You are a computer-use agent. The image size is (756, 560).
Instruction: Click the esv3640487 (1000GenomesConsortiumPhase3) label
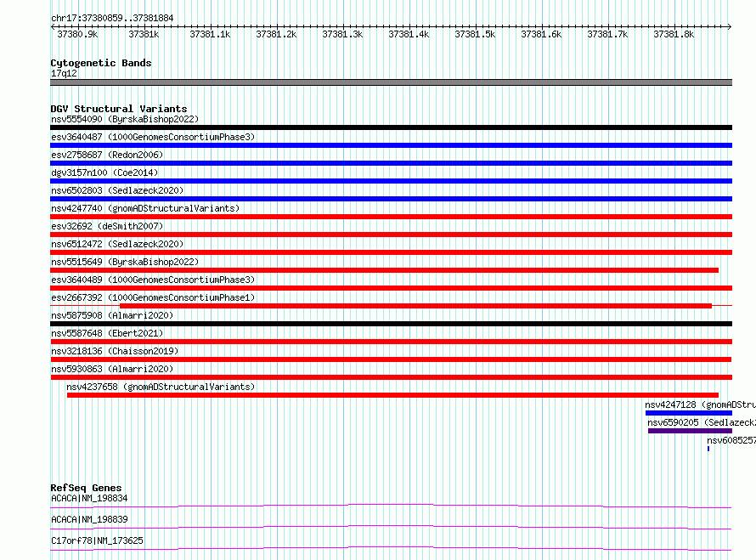[153, 137]
